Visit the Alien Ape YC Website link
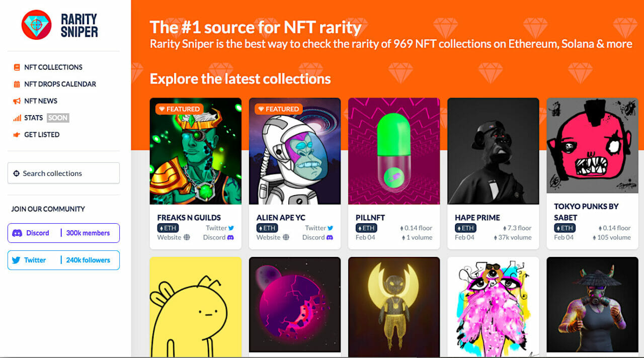 pos(272,237)
